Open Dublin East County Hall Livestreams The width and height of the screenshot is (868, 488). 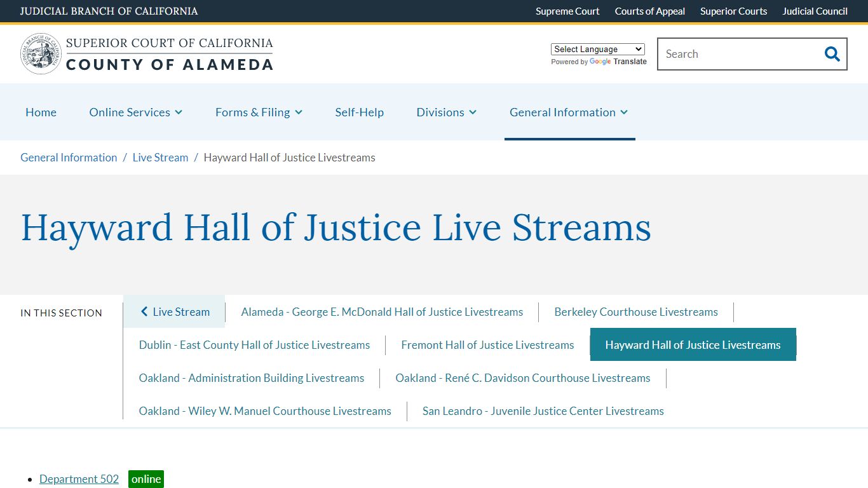(254, 344)
